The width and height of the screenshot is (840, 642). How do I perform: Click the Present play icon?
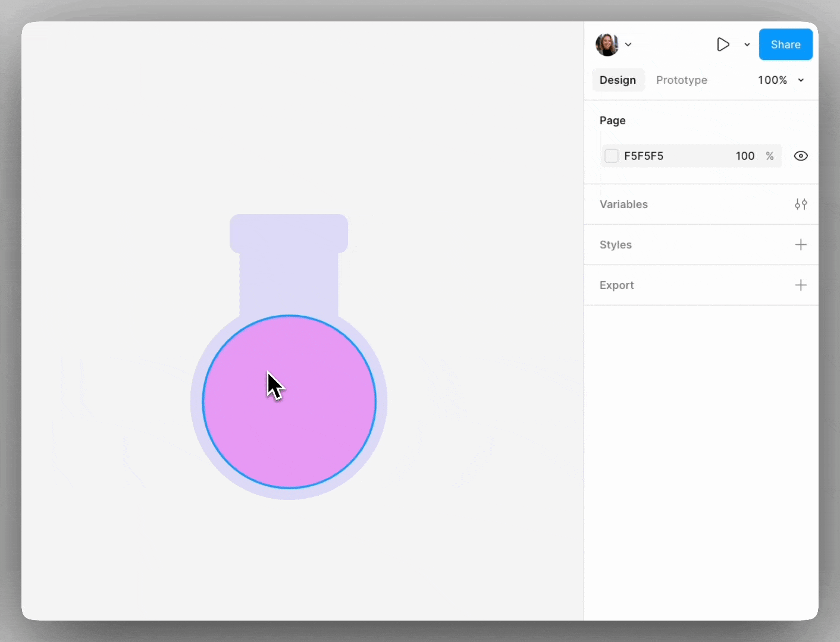tap(723, 45)
